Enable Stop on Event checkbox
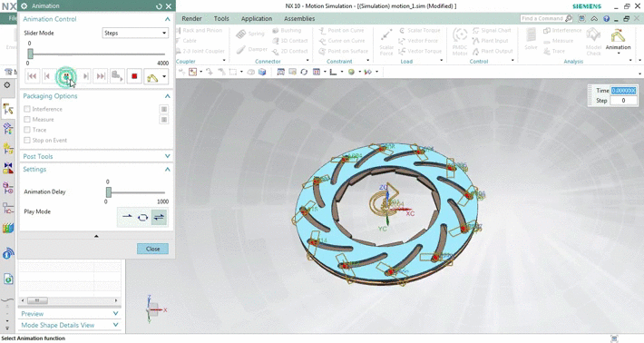644x343 pixels. pyautogui.click(x=27, y=140)
